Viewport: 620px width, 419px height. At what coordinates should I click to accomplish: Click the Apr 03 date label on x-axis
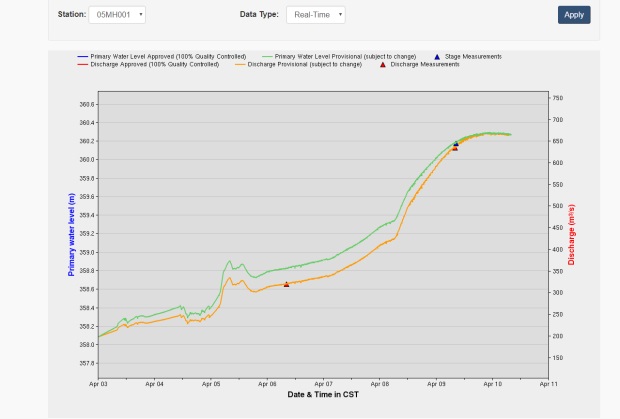98,382
